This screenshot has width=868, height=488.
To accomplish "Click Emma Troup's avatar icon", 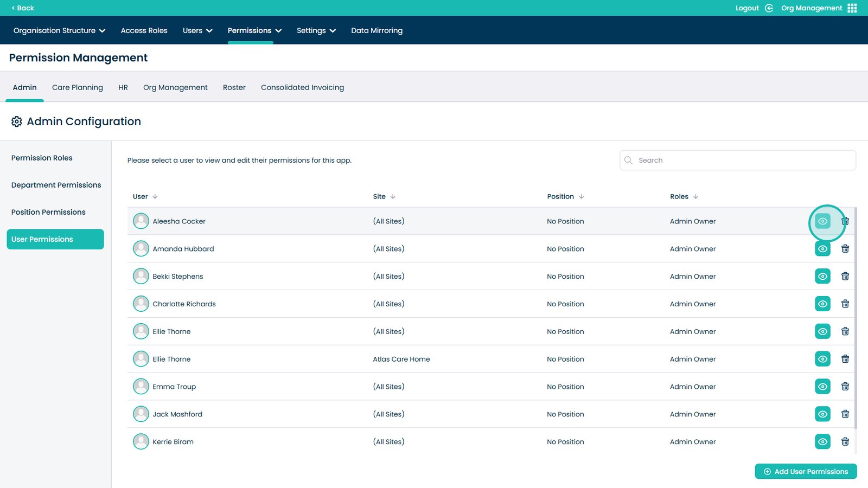I will [141, 387].
